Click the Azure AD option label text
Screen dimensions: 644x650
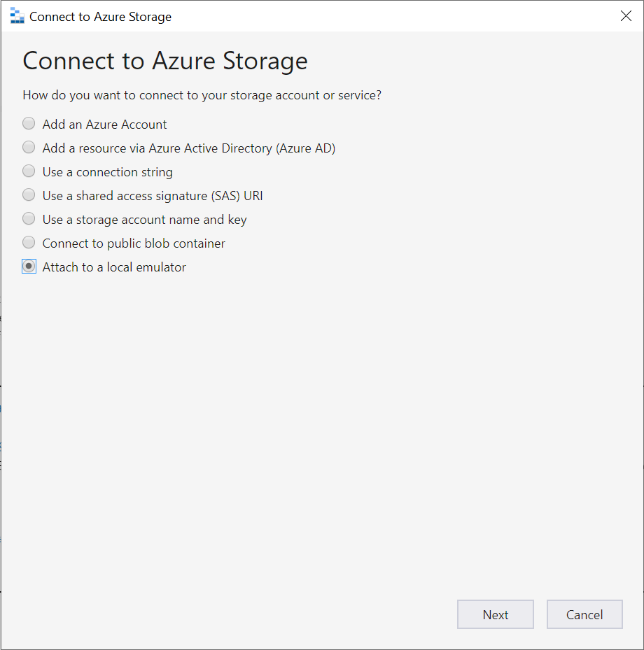pyautogui.click(x=189, y=148)
